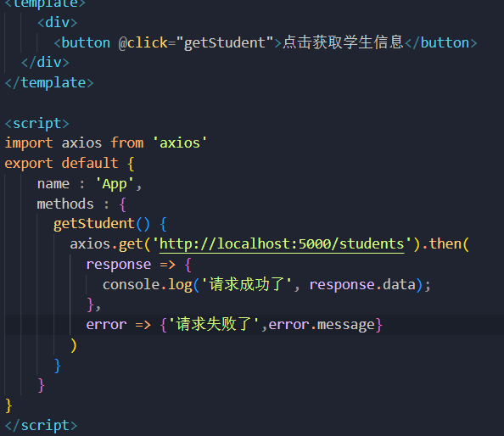This screenshot has height=436, width=504.
Task: Click the 点击获取学生信息 button text
Action: [343, 42]
